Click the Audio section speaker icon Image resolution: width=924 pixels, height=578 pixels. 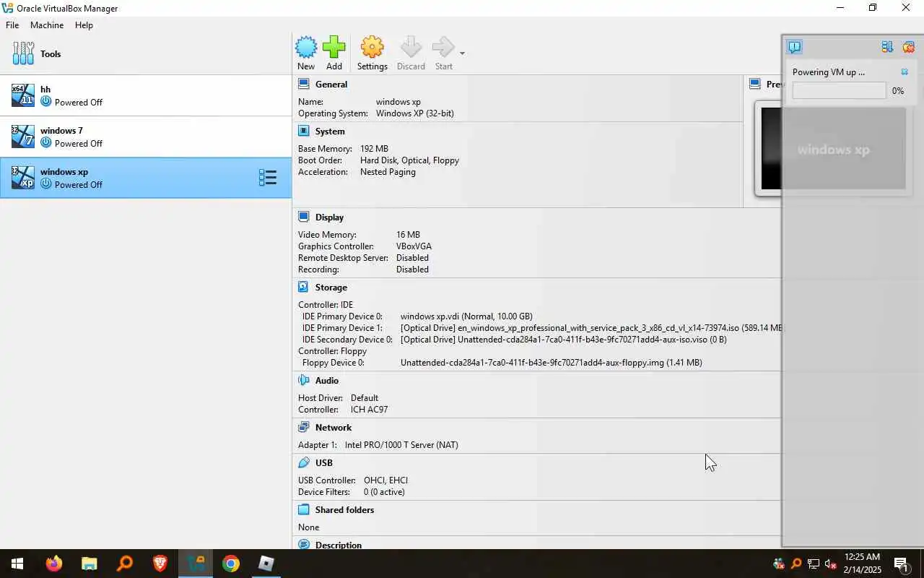[x=304, y=380]
